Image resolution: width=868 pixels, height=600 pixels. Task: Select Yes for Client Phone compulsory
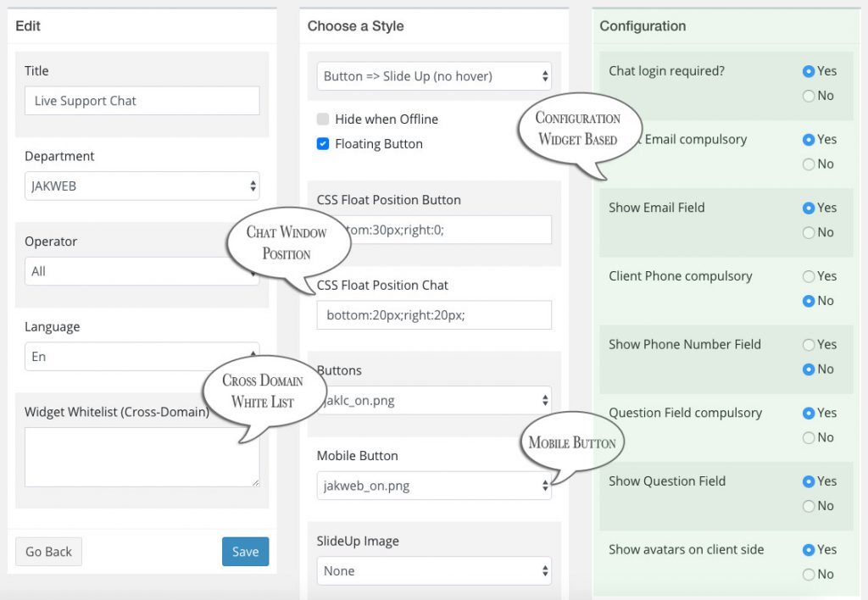pyautogui.click(x=809, y=276)
